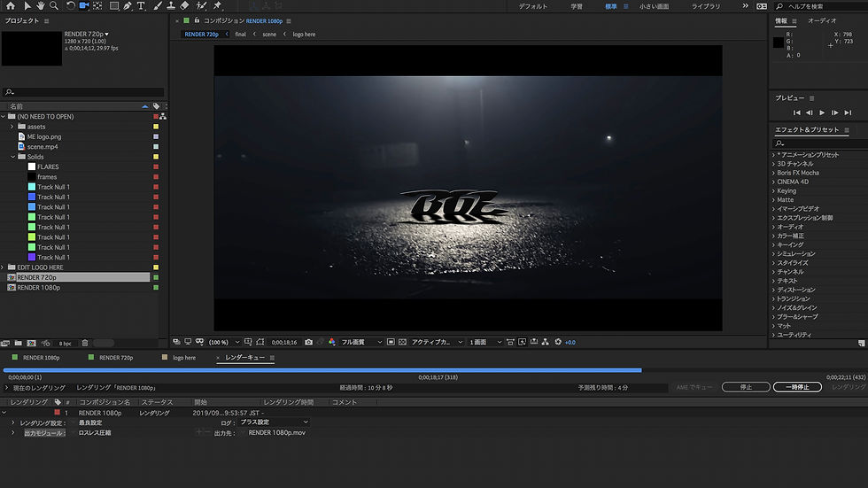
Task: Click the 最良設定 render settings link
Action: click(90, 422)
